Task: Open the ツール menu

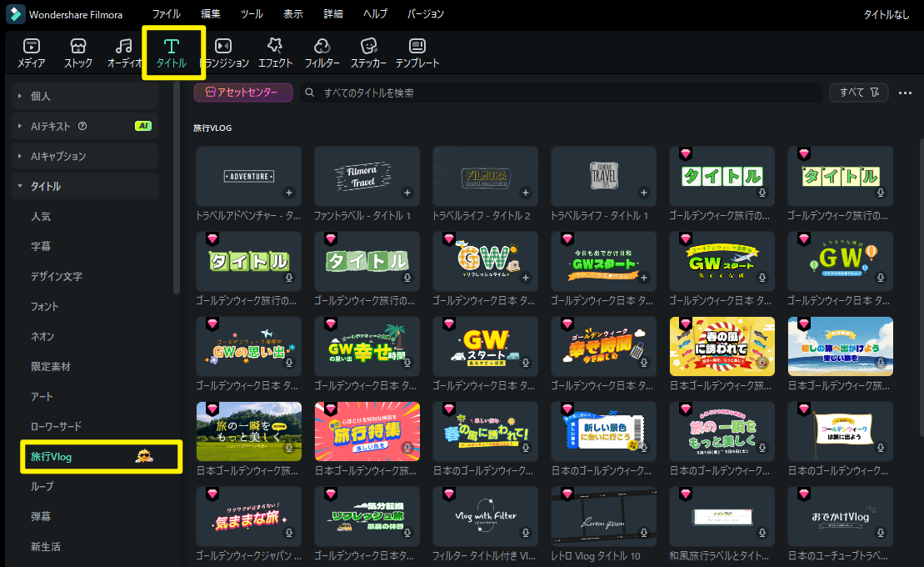Action: coord(252,14)
